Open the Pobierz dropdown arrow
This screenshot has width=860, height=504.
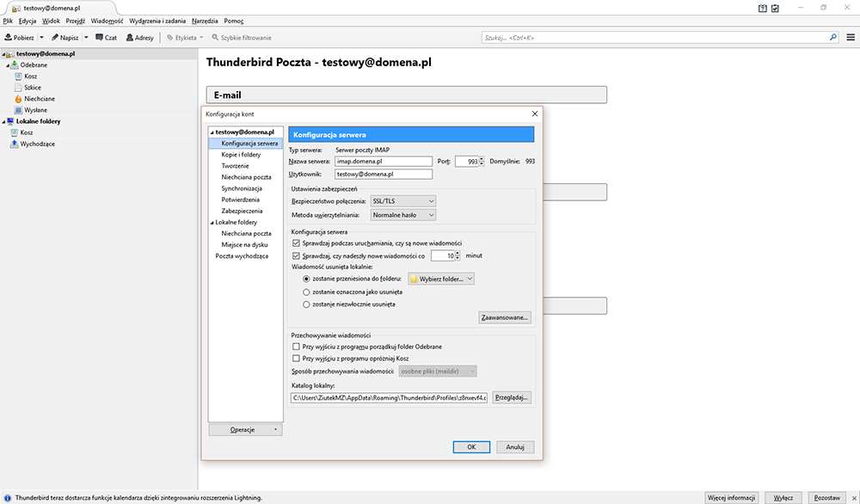pos(41,37)
